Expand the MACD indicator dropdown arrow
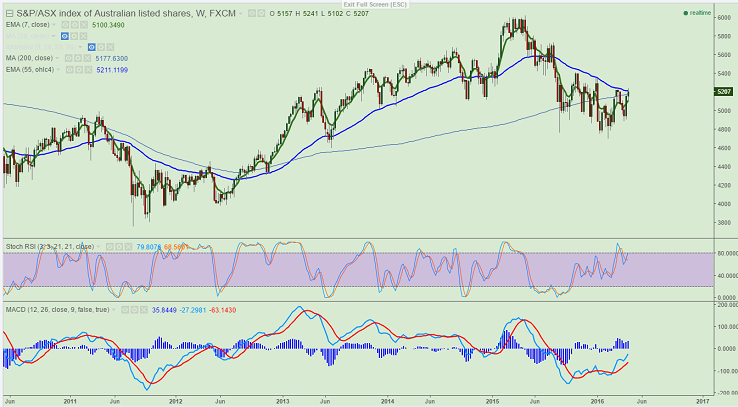This screenshot has width=738, height=407. pyautogui.click(x=113, y=310)
